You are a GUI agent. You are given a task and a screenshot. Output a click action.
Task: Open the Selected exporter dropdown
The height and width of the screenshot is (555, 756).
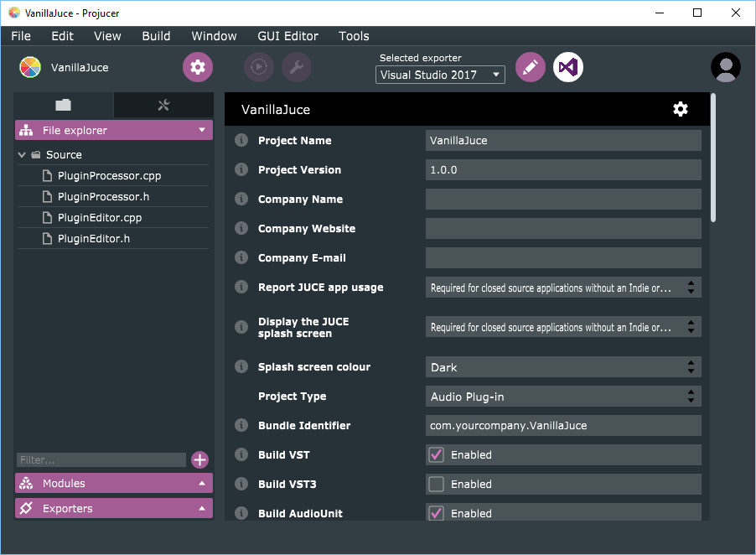(440, 75)
